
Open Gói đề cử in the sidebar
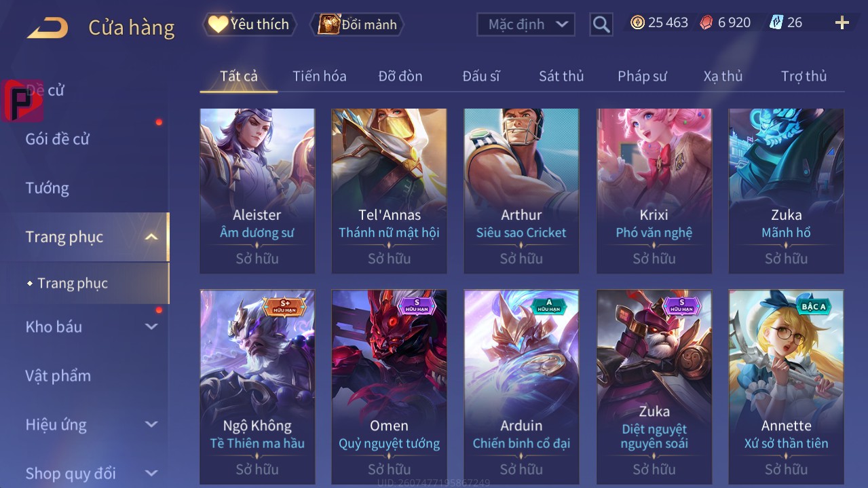[58, 139]
